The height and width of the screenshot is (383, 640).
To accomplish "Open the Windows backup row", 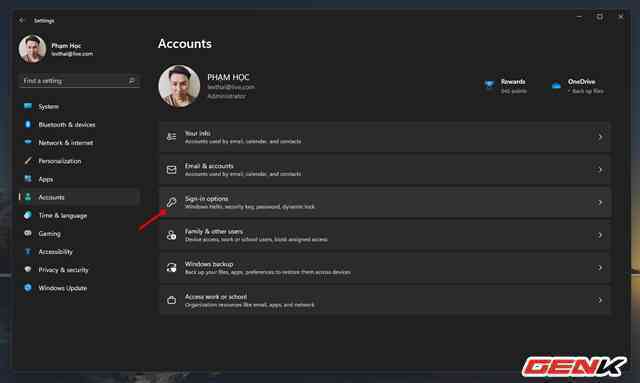I will point(384,267).
